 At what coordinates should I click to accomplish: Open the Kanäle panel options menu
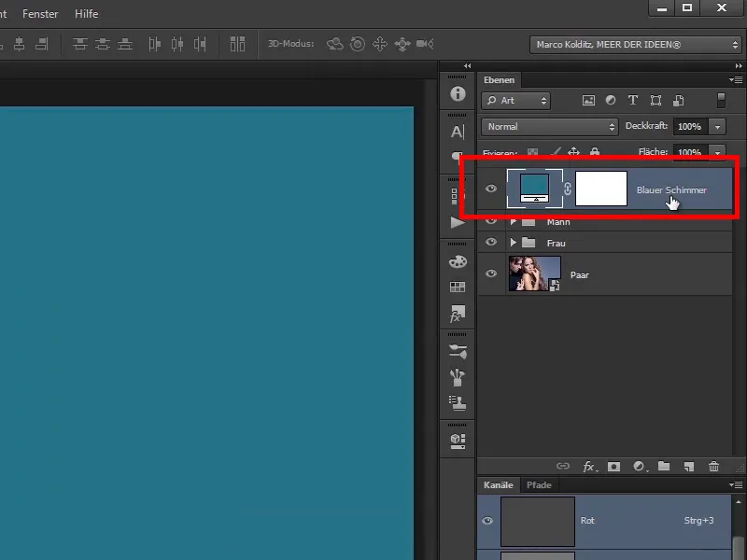[x=736, y=484]
